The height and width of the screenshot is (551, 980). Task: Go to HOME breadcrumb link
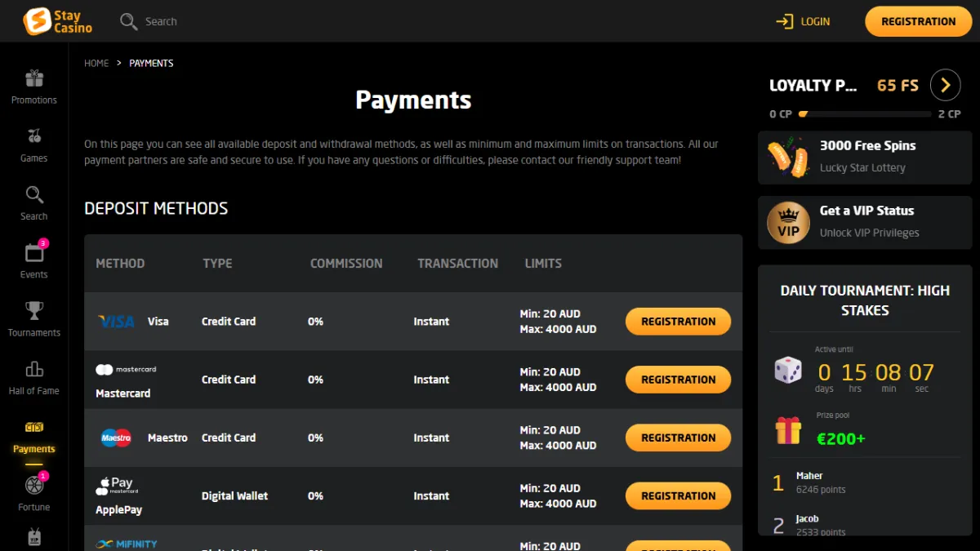click(96, 63)
